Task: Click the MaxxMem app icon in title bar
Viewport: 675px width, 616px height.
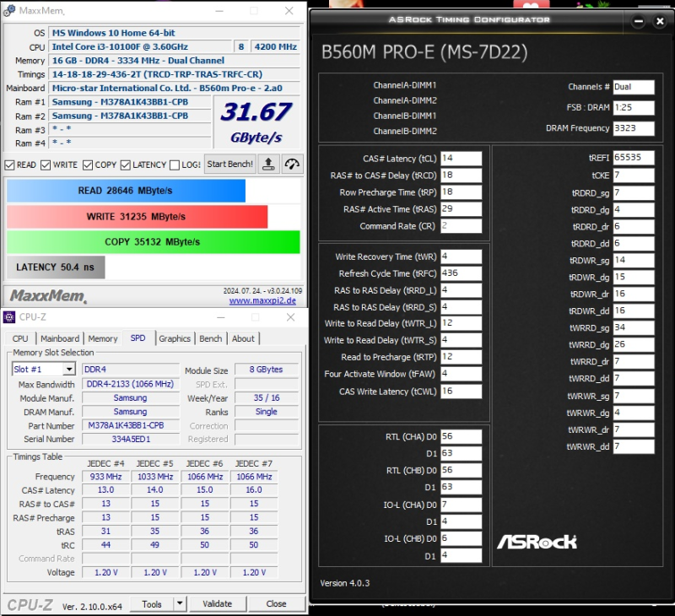Action: (x=9, y=11)
